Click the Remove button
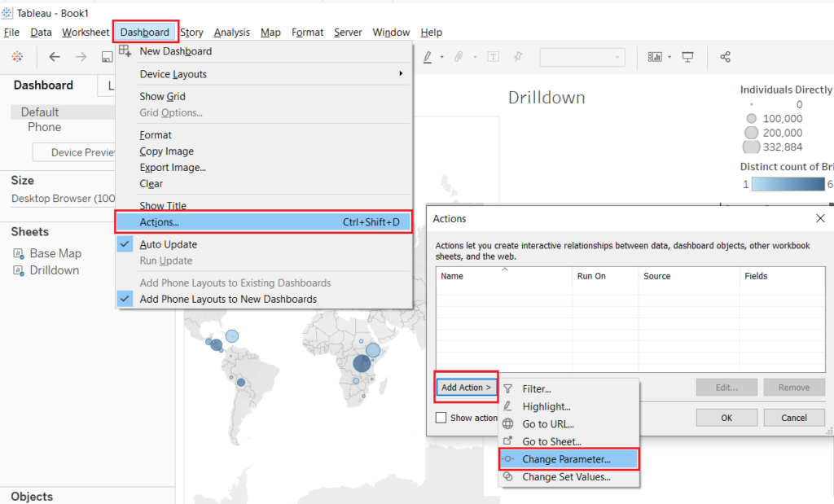The image size is (834, 504). coord(794,388)
